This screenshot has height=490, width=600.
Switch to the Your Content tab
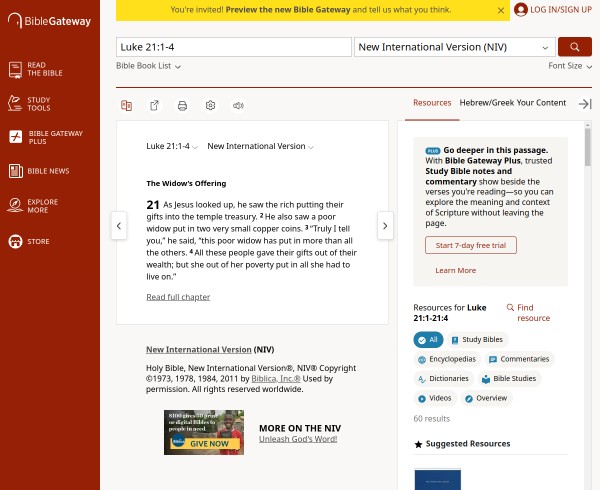(x=540, y=103)
